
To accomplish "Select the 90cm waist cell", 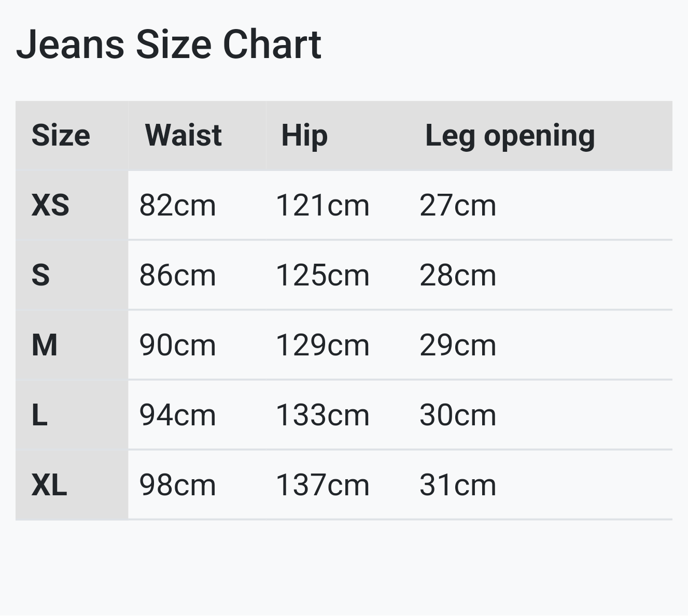I will [x=177, y=345].
